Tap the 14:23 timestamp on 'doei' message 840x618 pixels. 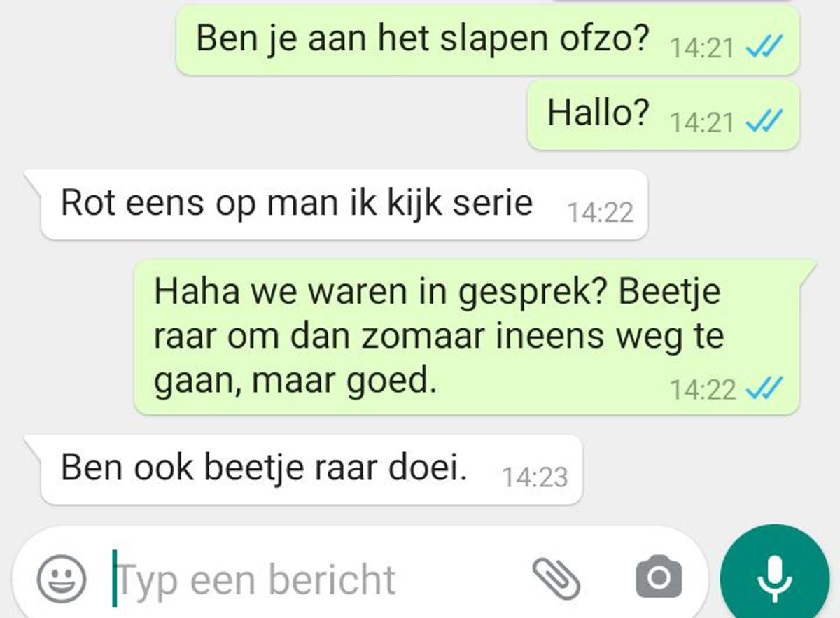coord(535,477)
